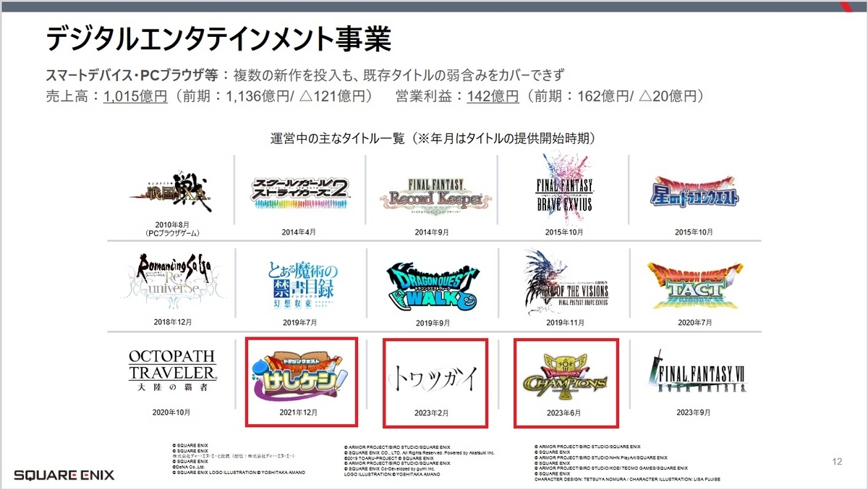868x490 pixels.
Task: Click the (前期:1,136億円/ △121億円) comparison text
Action: click(275, 96)
